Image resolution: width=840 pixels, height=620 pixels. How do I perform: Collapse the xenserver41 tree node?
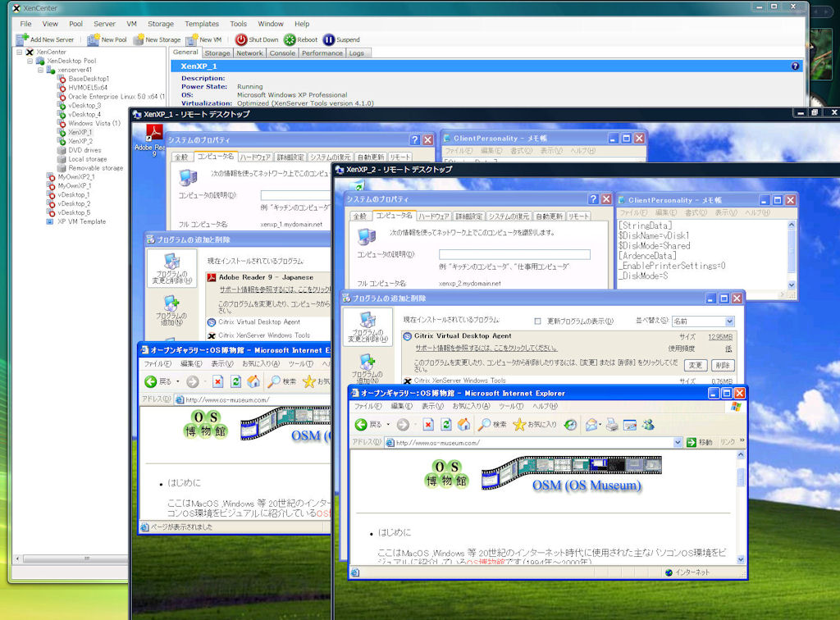(x=40, y=71)
